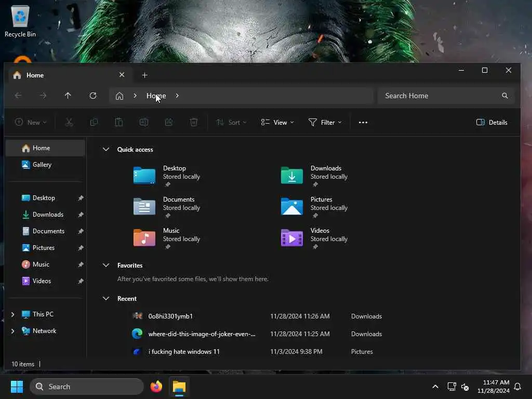Select Desktop in the sidebar
532x399 pixels.
click(x=45, y=198)
